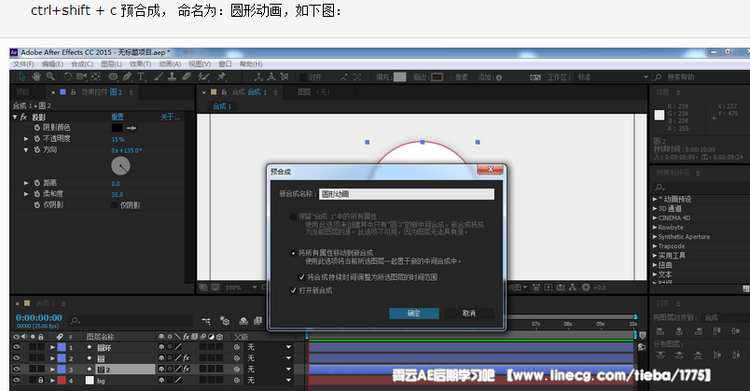Unlock the bg layer lock icon

(x=41, y=380)
